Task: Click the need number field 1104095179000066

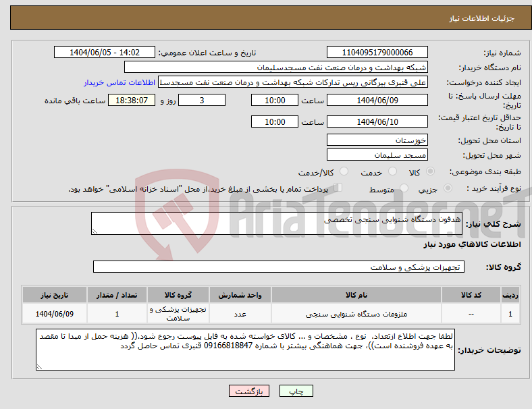Action: [377, 52]
